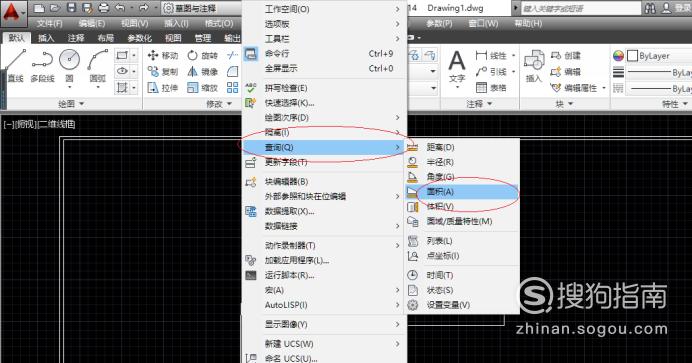Viewport: 692px width, 363px height.
Task: Switch to the 参数化 ribbon tab
Action: click(x=139, y=38)
